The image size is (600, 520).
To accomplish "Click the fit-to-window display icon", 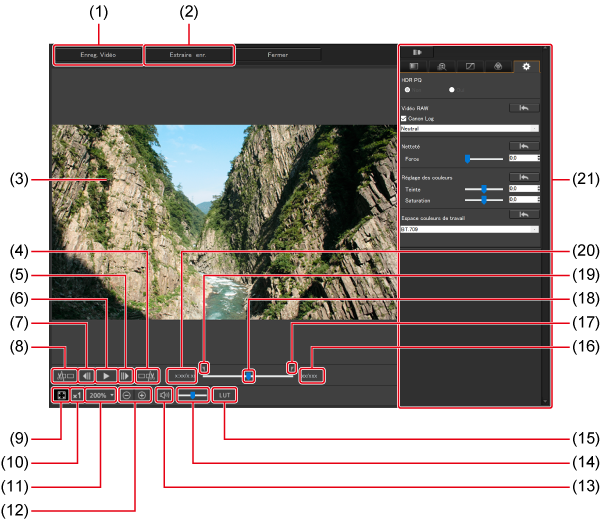I will 61,396.
